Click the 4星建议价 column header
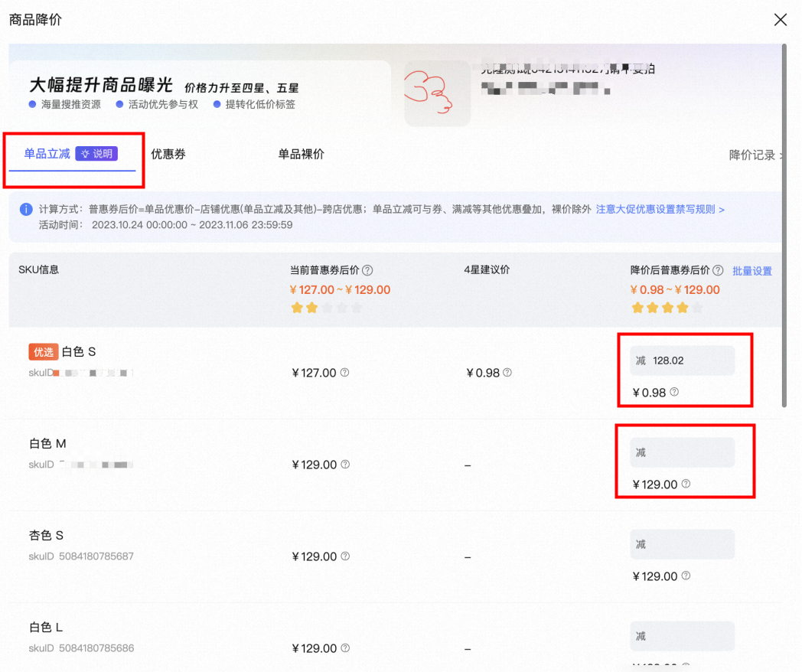 coord(487,269)
